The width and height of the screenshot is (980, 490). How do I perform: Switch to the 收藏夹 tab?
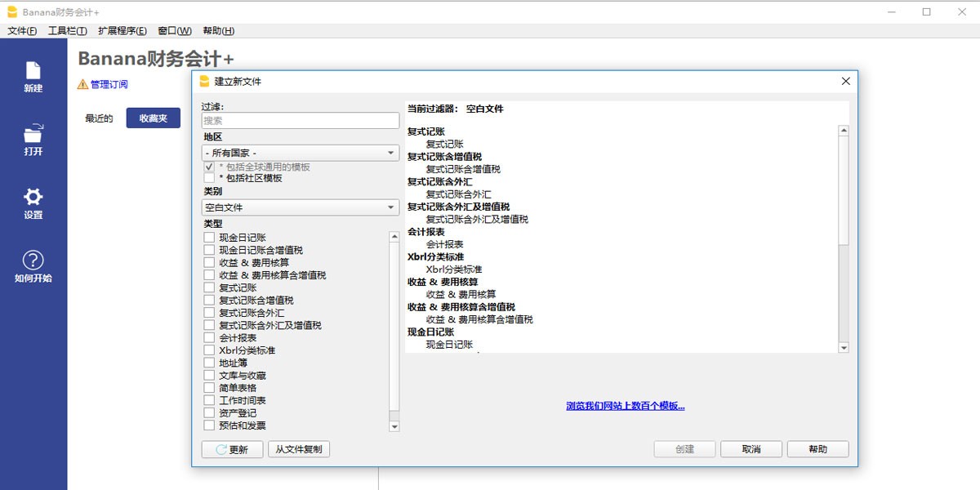153,118
